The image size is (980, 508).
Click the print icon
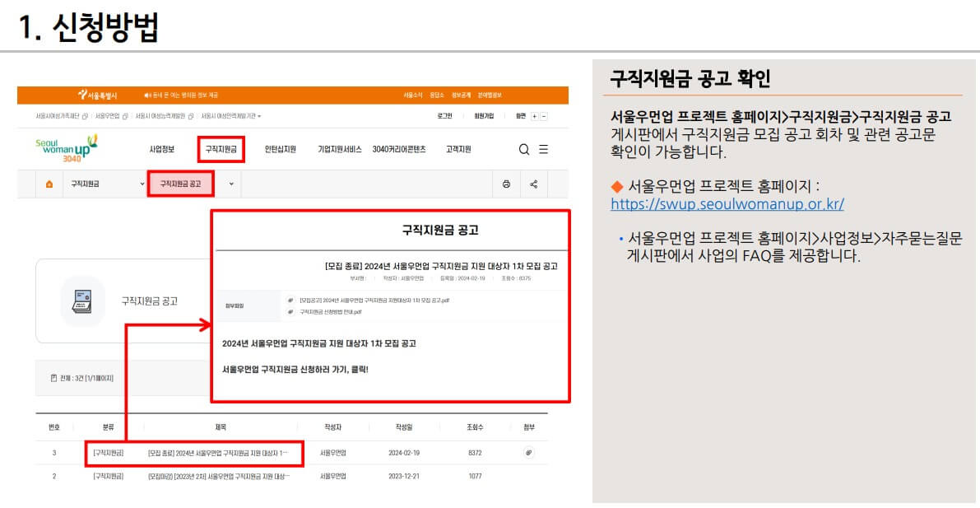pos(506,184)
